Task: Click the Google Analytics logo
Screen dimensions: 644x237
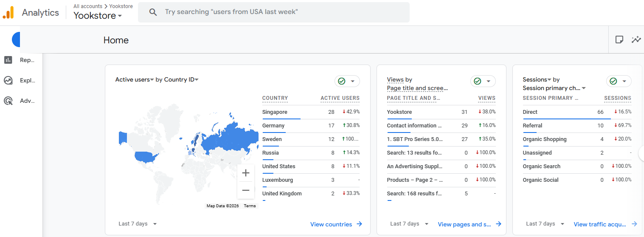Action: coord(8,12)
